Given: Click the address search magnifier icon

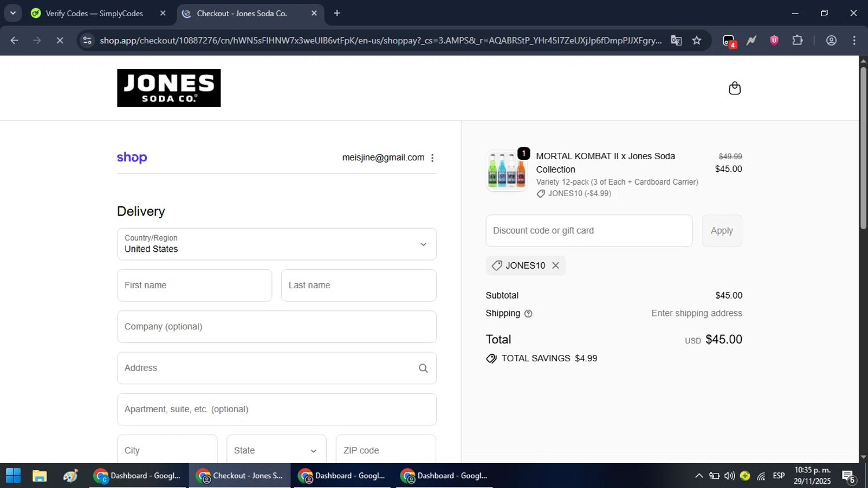Looking at the screenshot, I should tap(423, 368).
